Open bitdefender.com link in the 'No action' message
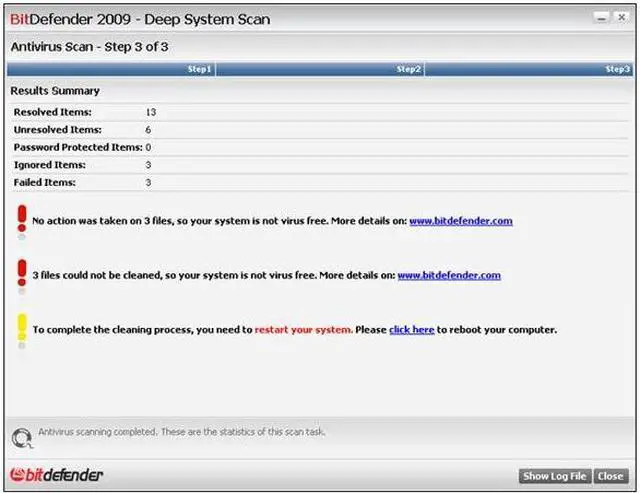This screenshot has width=640, height=493. tap(460, 221)
